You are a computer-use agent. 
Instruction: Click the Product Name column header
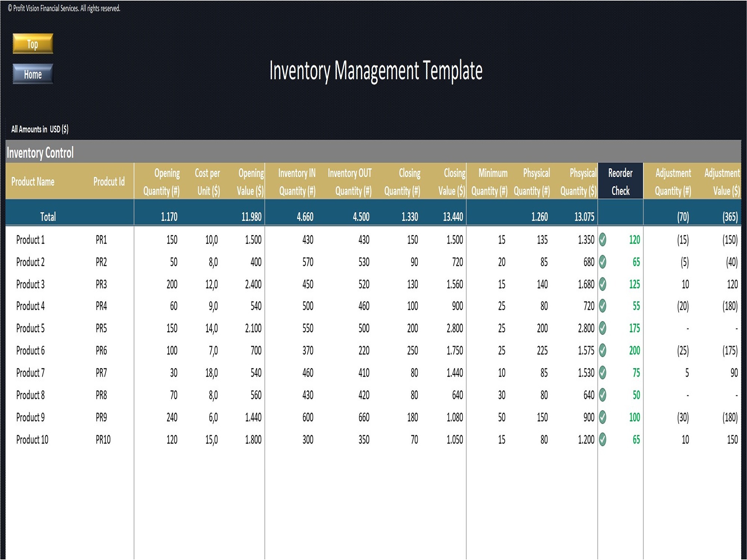(x=33, y=183)
